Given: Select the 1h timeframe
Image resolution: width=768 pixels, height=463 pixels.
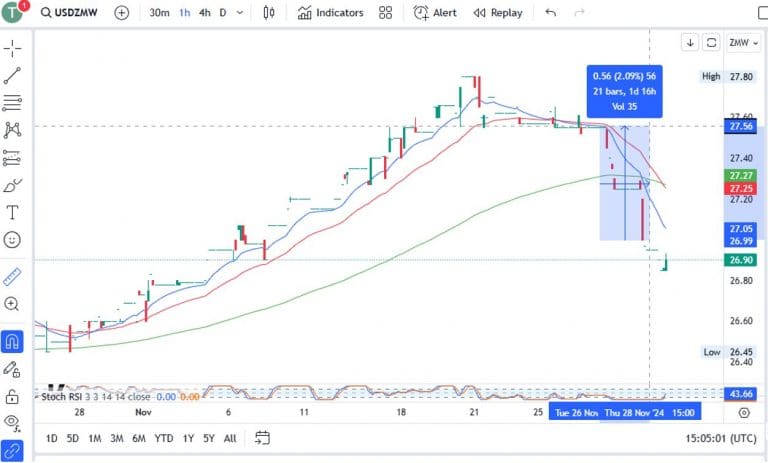Looking at the screenshot, I should tap(185, 13).
